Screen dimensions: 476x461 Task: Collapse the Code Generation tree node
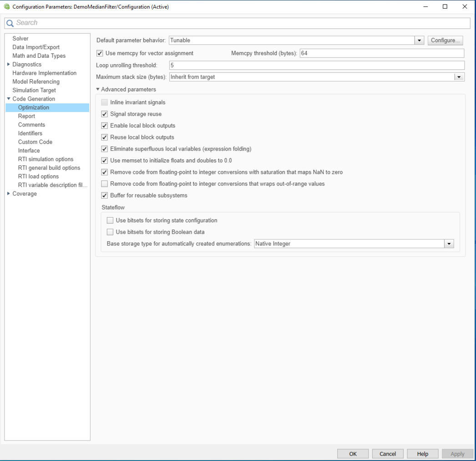tap(9, 99)
